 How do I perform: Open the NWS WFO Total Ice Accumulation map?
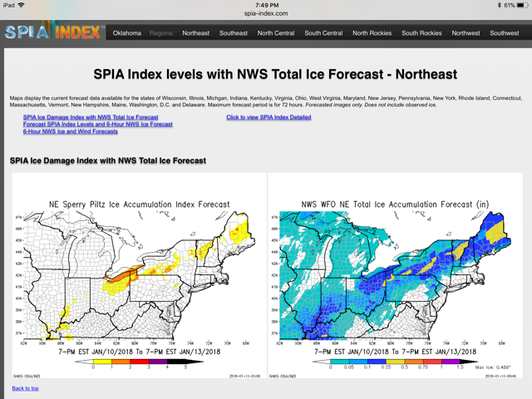pos(396,275)
